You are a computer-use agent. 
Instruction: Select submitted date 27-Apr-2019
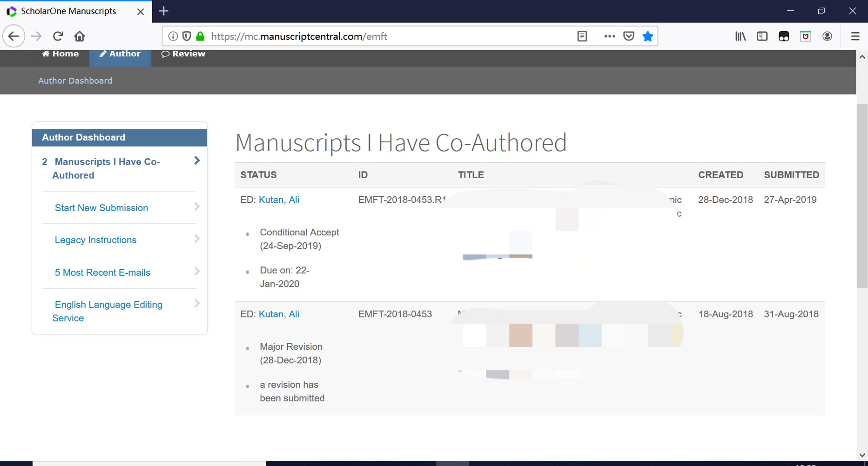790,200
